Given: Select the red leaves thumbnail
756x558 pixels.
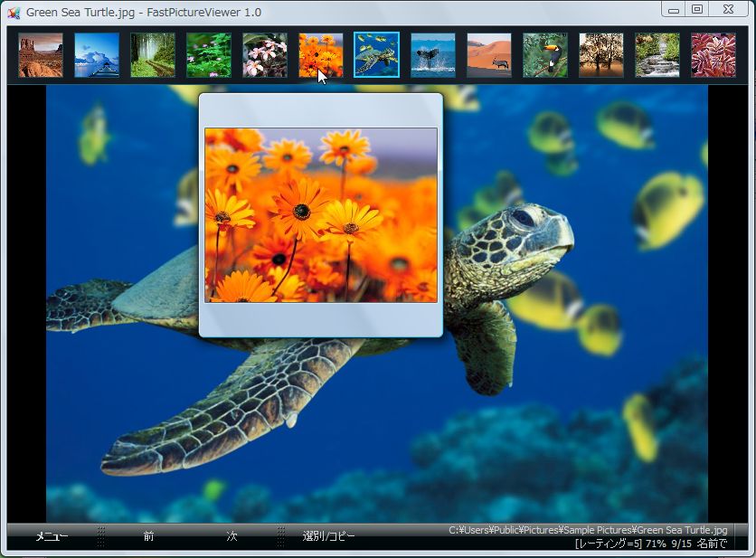Looking at the screenshot, I should click(713, 55).
